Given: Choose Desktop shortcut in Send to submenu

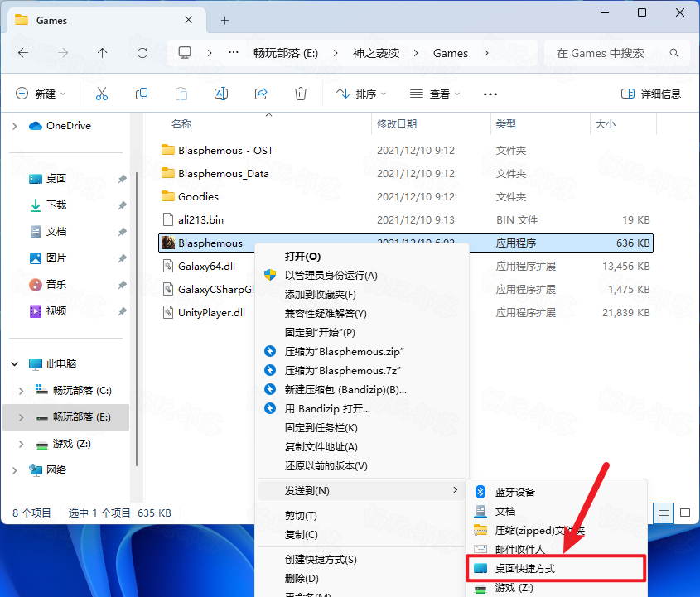Looking at the screenshot, I should pos(556,569).
